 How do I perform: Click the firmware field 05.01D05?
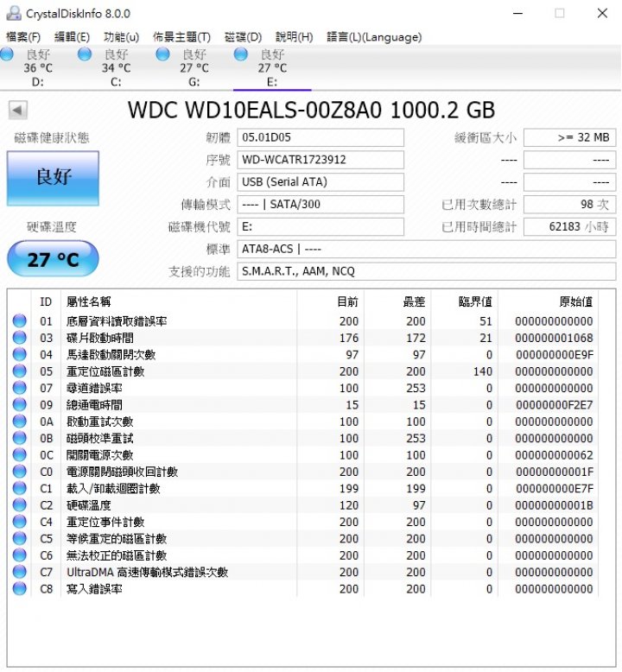tap(321, 137)
